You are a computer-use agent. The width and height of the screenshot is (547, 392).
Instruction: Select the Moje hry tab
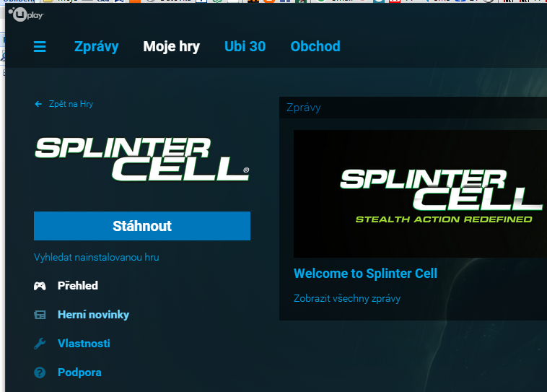pos(171,47)
